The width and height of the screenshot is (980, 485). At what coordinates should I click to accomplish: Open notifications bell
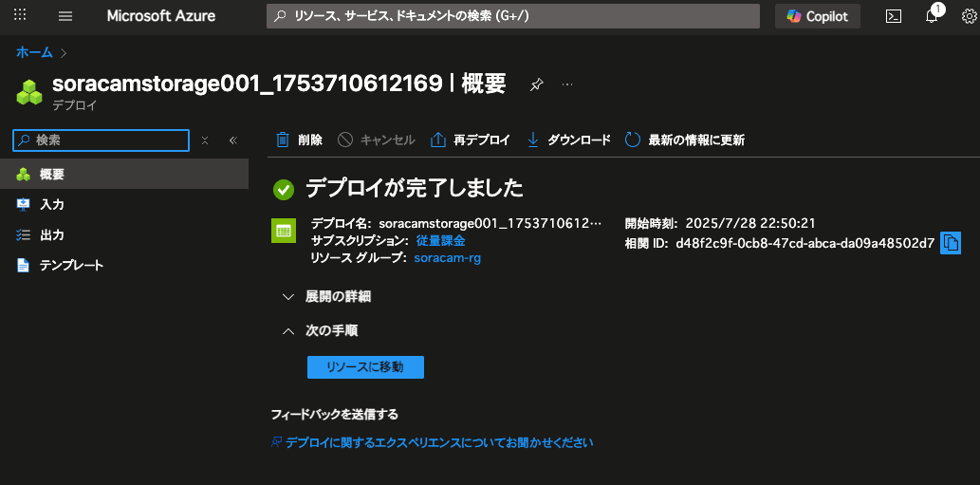click(932, 16)
